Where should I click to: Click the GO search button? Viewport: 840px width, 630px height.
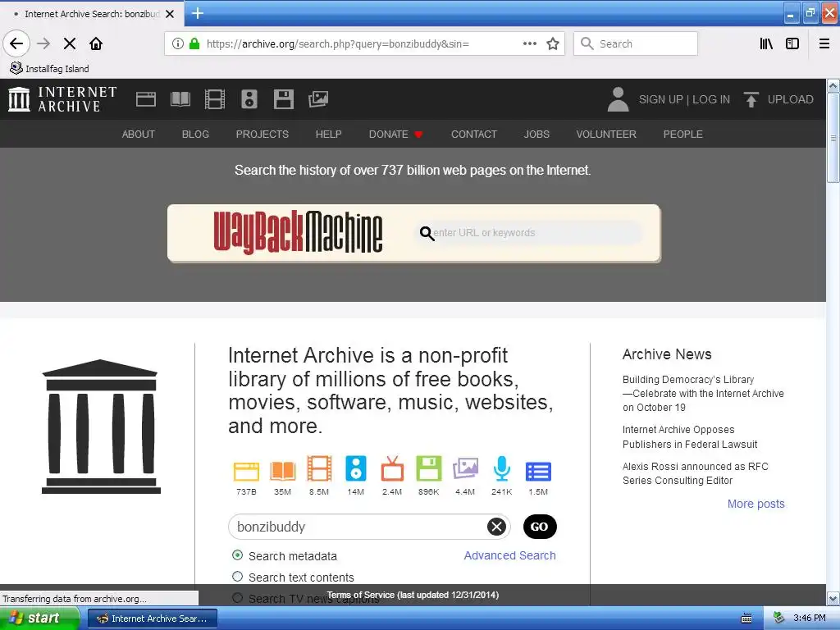(x=540, y=527)
